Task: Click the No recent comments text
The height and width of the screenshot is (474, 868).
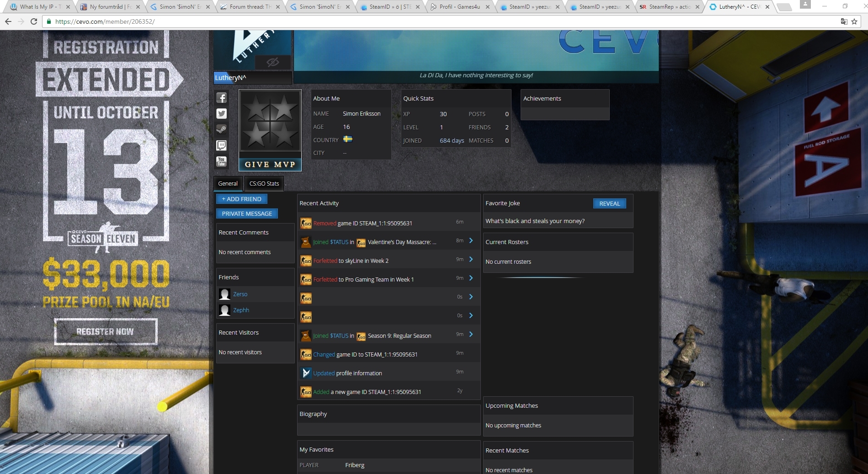Action: [245, 252]
